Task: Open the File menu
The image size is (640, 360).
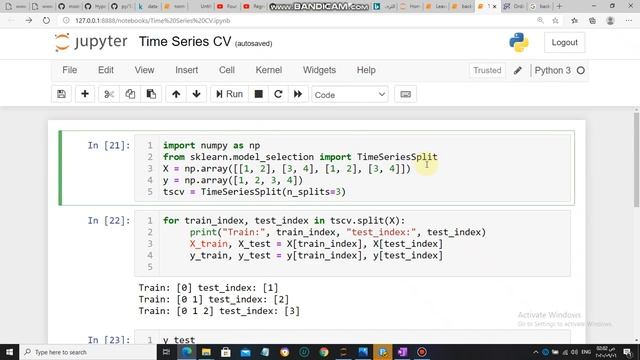Action: [69, 70]
